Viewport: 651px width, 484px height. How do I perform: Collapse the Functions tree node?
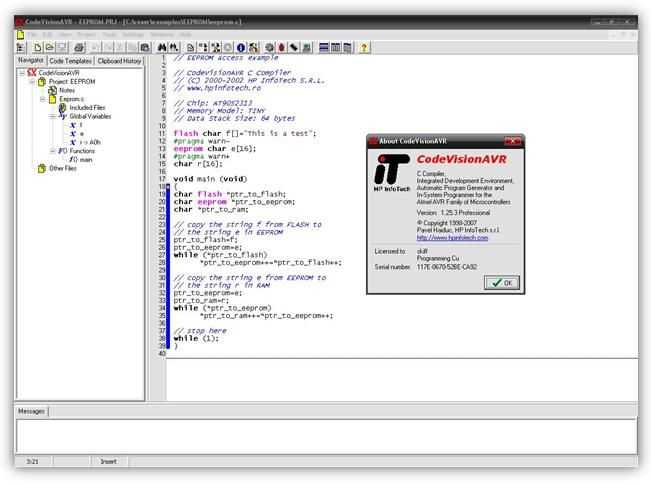[x=53, y=151]
